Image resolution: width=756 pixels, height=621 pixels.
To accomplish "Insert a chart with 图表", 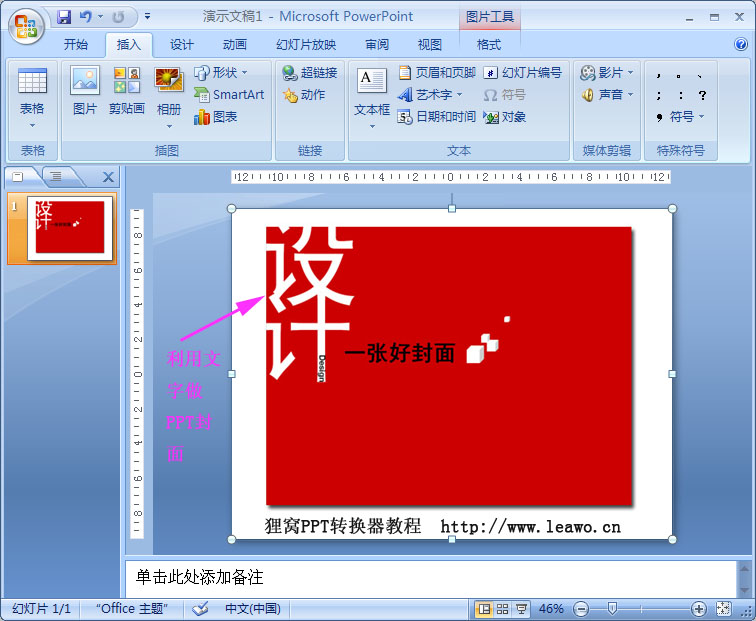I will coord(216,117).
